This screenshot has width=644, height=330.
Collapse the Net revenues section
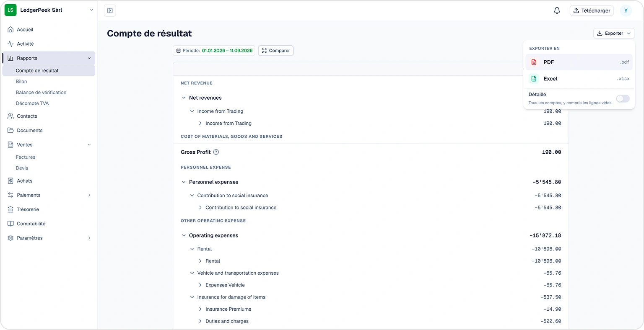coord(184,98)
